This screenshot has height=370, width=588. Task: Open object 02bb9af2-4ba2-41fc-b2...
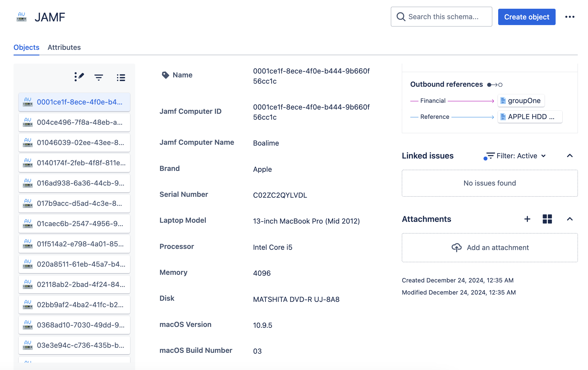(74, 305)
